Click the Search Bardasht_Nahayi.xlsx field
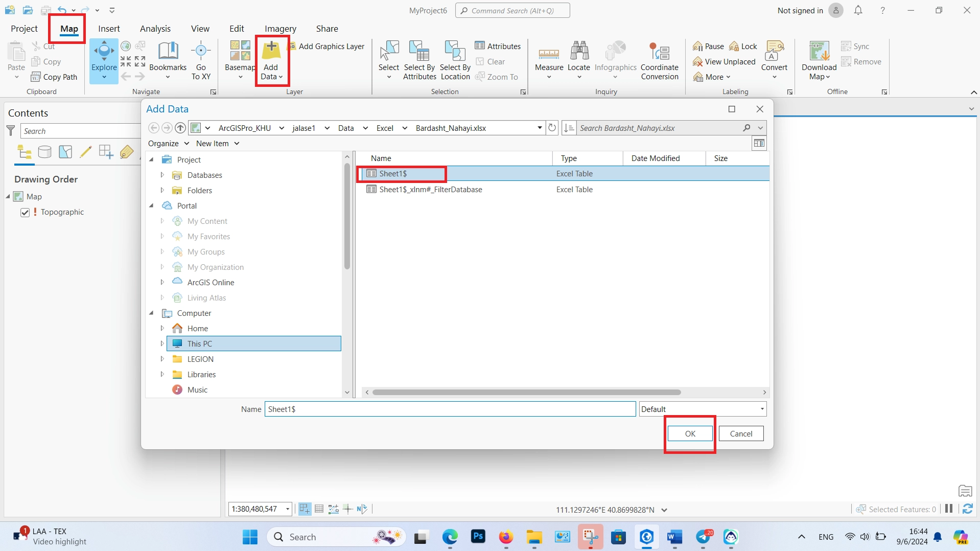This screenshot has height=551, width=980. click(658, 128)
